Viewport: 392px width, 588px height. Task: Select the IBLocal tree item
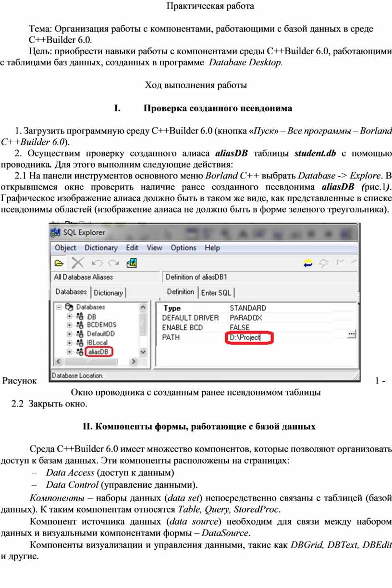[97, 343]
